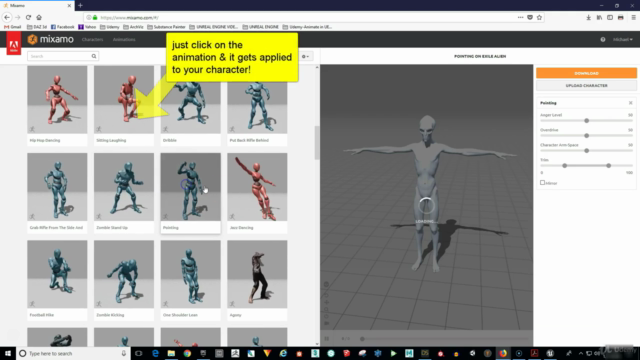Select the Jazz Dancing animation
The height and width of the screenshot is (360, 640).
[257, 193]
